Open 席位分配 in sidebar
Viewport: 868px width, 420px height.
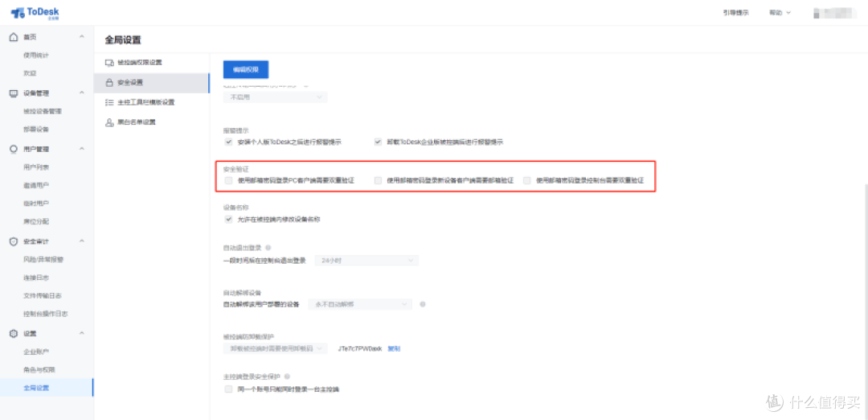[x=36, y=221]
